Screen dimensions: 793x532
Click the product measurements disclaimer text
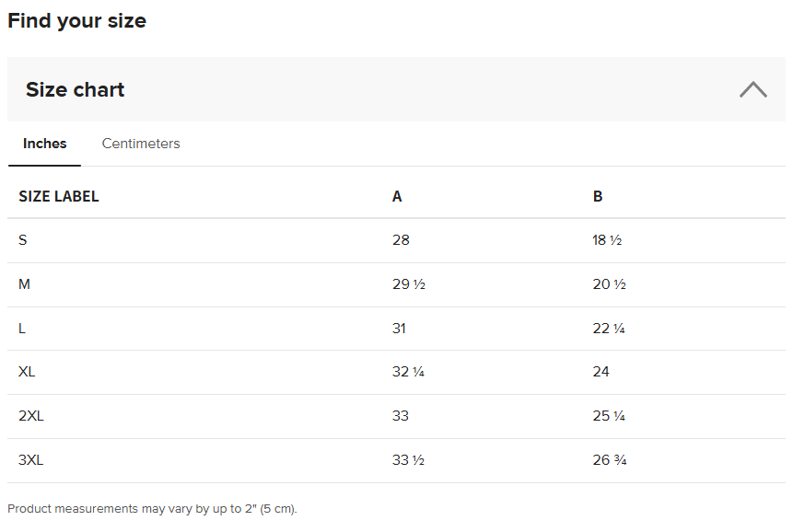coord(152,509)
